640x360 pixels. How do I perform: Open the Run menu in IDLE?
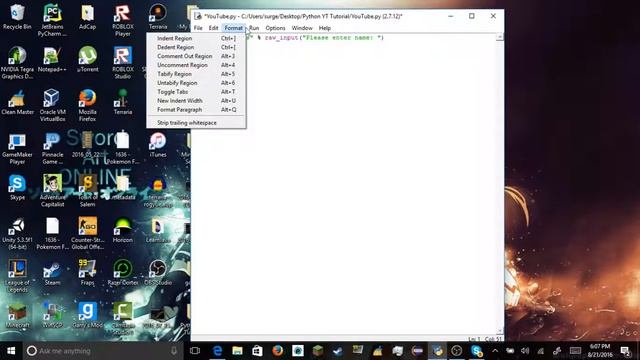[x=254, y=28]
